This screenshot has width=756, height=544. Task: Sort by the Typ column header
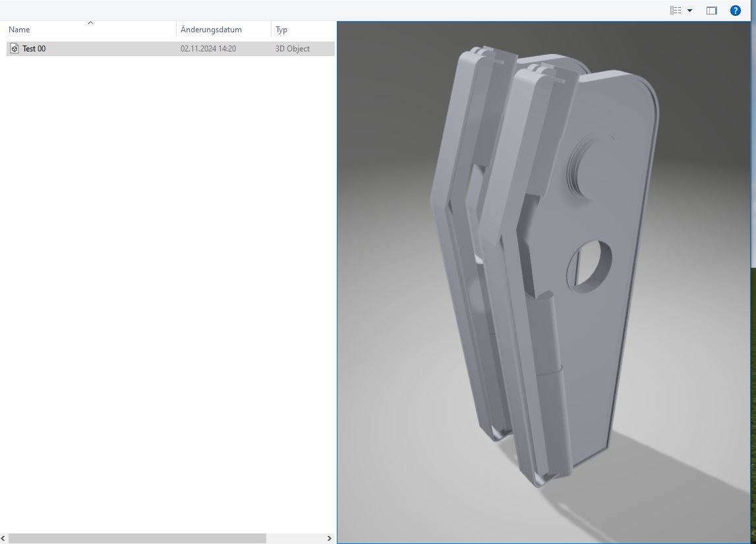point(281,30)
